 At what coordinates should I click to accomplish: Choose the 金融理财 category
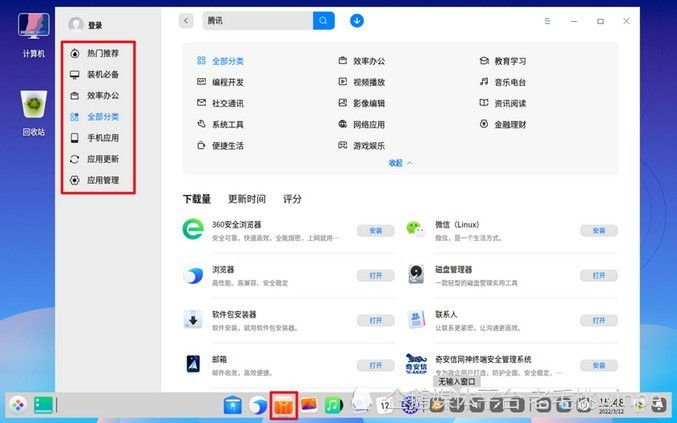coord(503,124)
